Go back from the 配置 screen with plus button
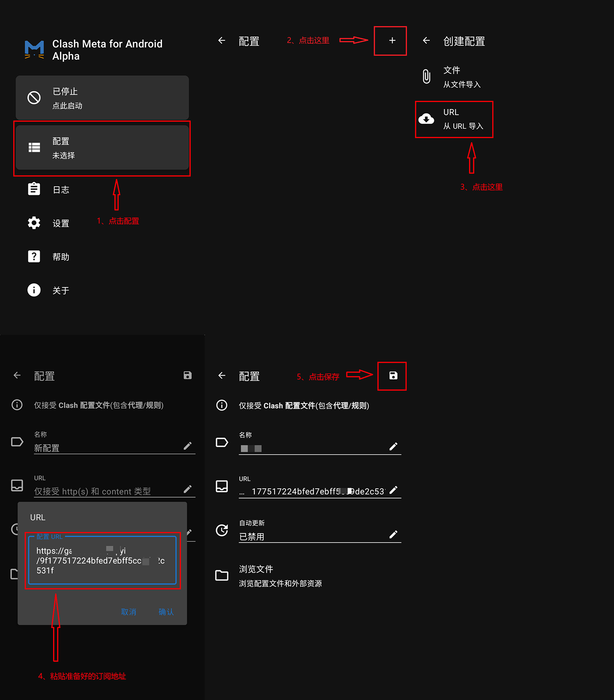The height and width of the screenshot is (700, 614). click(222, 40)
